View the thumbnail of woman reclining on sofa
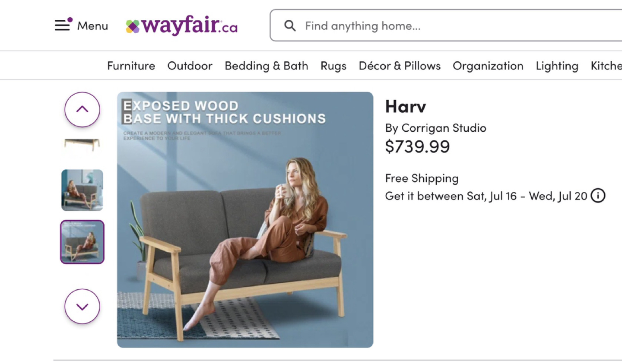The image size is (622, 364). [x=82, y=190]
